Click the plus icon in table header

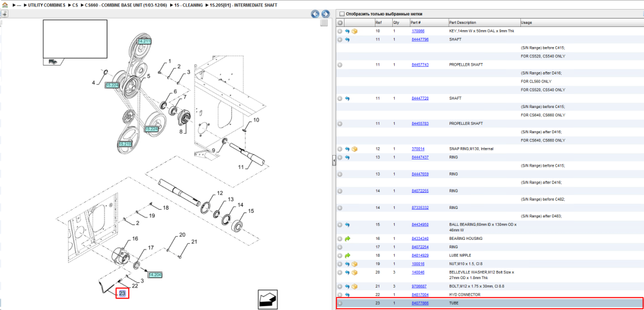[339, 23]
